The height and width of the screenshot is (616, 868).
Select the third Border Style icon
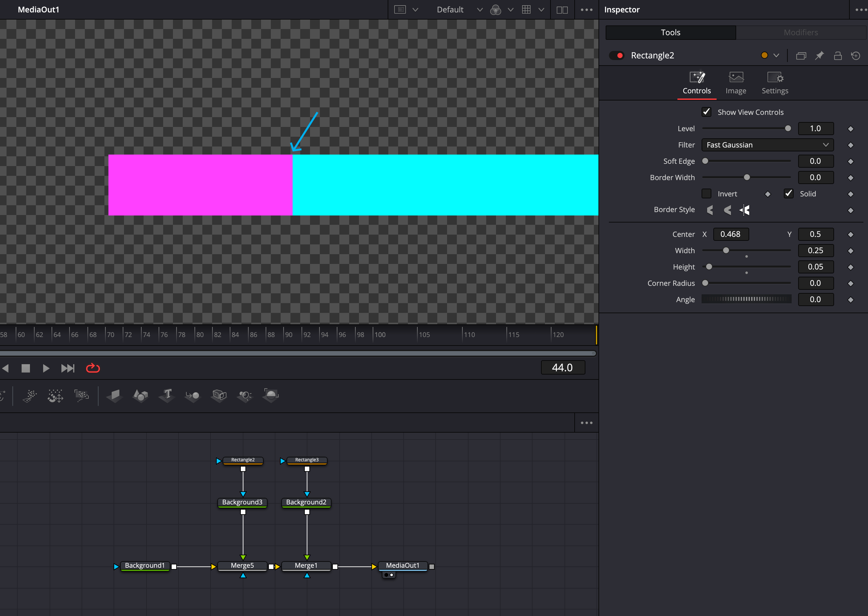point(744,210)
